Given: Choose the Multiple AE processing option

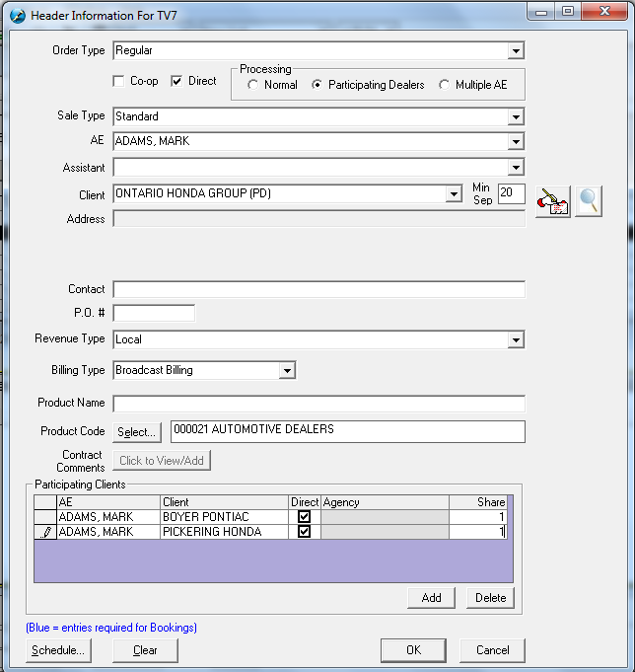Looking at the screenshot, I should [445, 85].
